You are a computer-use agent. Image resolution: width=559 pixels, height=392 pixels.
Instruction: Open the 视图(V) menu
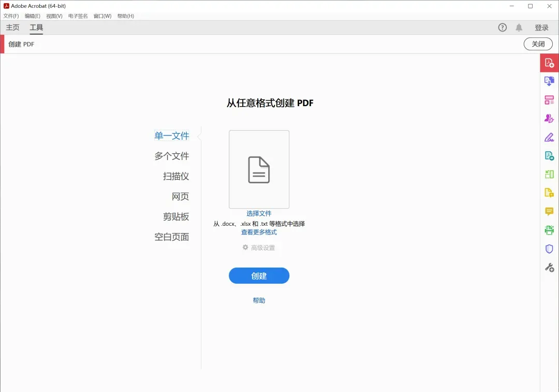pyautogui.click(x=54, y=16)
